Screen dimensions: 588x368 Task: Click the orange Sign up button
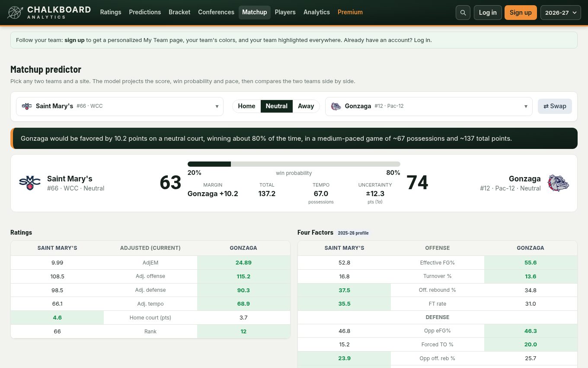[x=521, y=13]
